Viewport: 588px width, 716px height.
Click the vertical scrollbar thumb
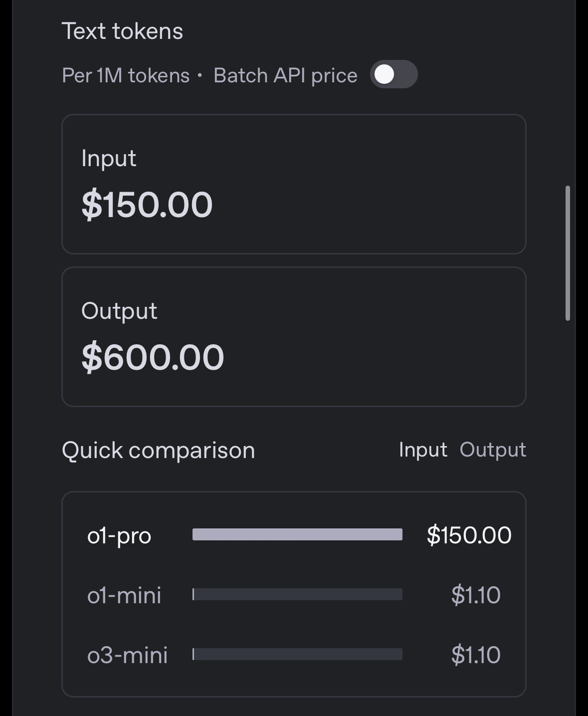click(x=568, y=253)
